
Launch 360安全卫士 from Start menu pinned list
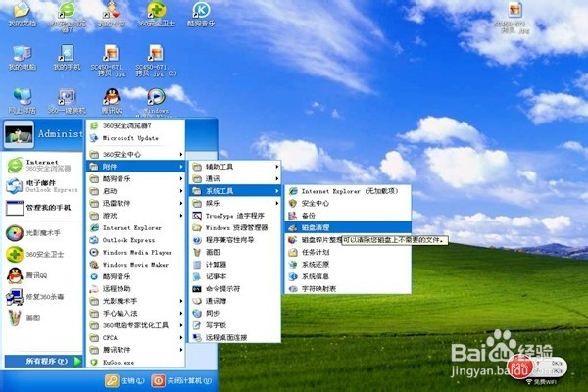tap(43, 255)
